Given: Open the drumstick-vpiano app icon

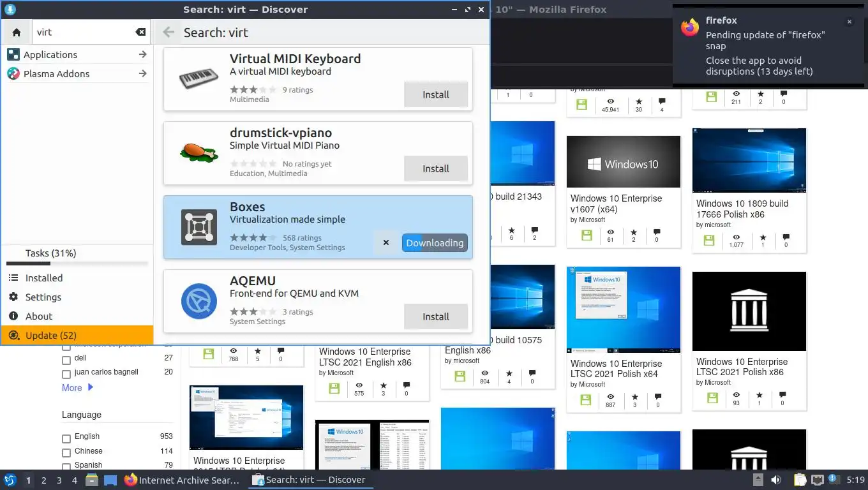Looking at the screenshot, I should (x=200, y=153).
